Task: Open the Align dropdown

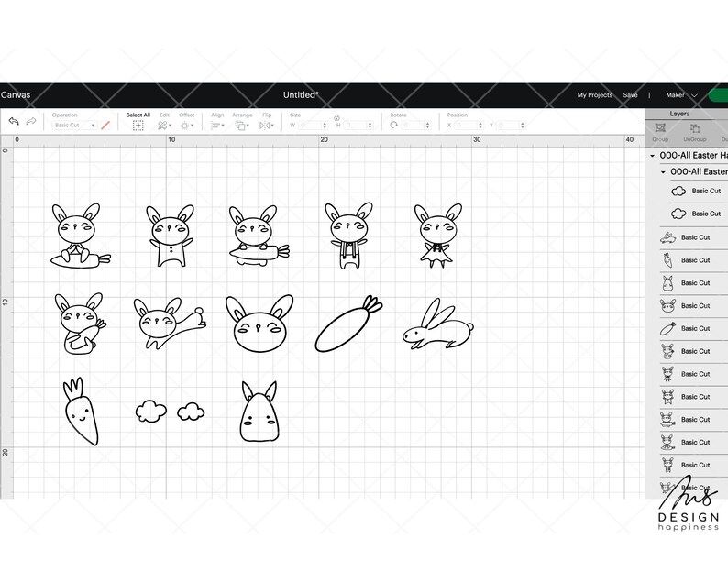Action: [217, 126]
